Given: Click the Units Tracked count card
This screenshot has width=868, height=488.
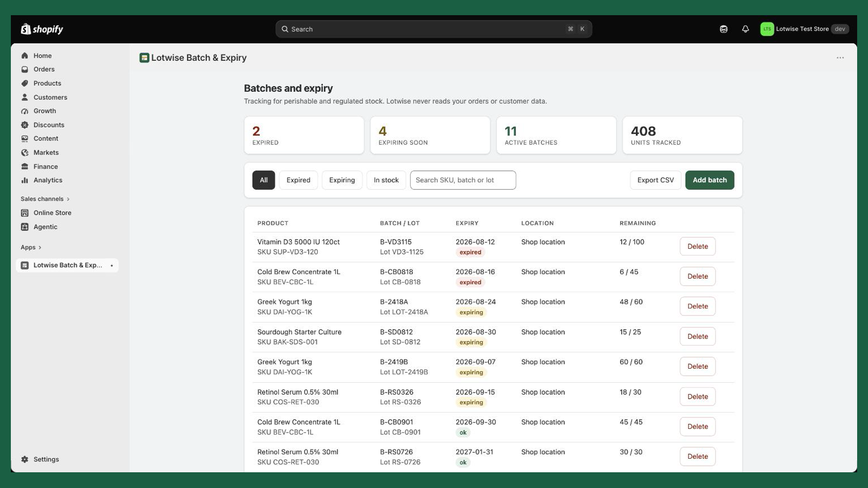Looking at the screenshot, I should pos(682,136).
